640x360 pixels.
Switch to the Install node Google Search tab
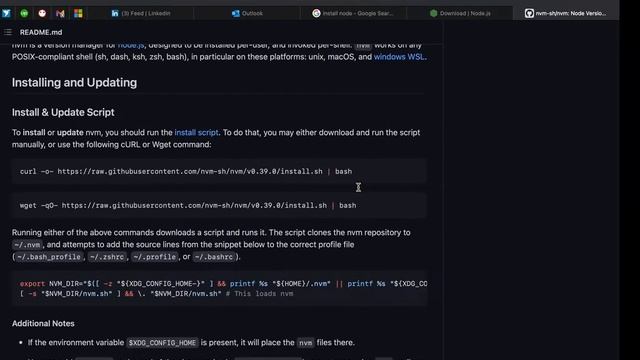point(353,13)
